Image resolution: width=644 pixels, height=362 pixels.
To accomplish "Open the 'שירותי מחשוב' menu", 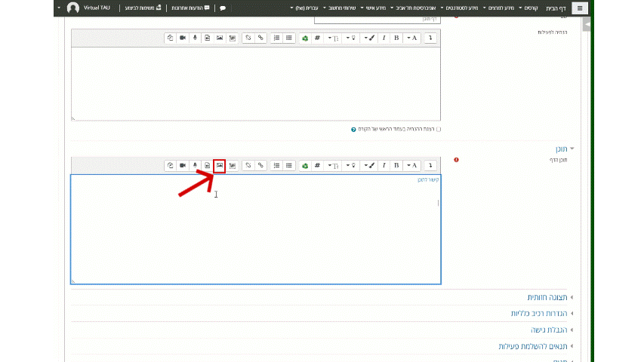I will 339,8.
